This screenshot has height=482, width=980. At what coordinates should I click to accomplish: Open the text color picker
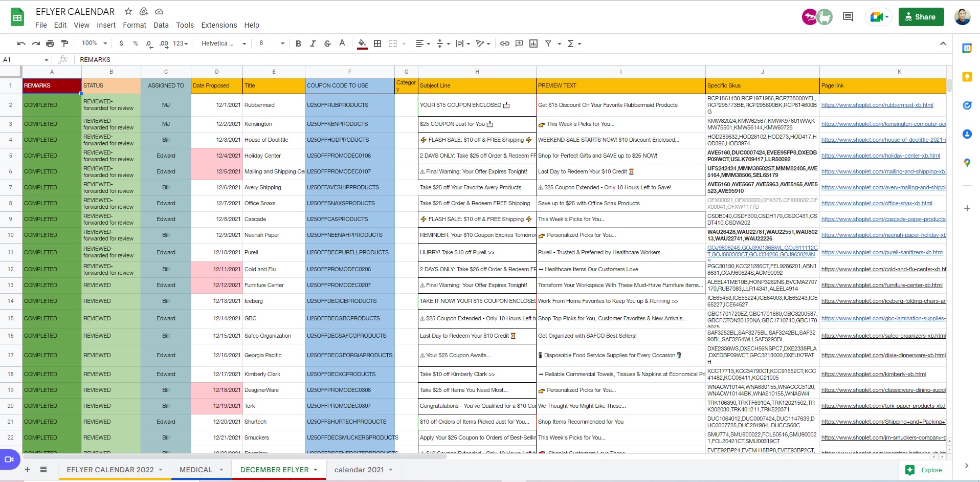[342, 43]
